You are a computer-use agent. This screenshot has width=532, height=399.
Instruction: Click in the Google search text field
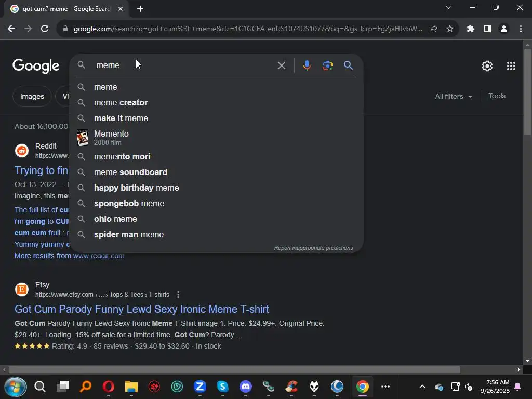tap(183, 65)
